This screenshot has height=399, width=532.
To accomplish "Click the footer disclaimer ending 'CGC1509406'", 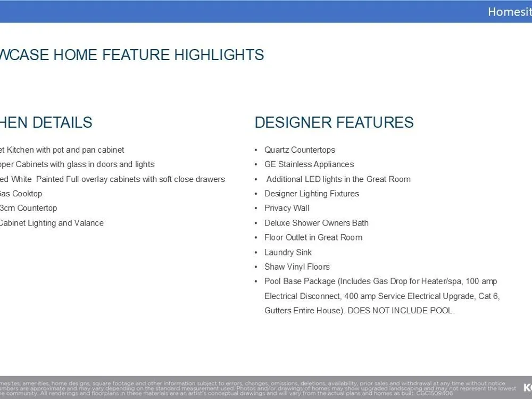I will click(258, 388).
